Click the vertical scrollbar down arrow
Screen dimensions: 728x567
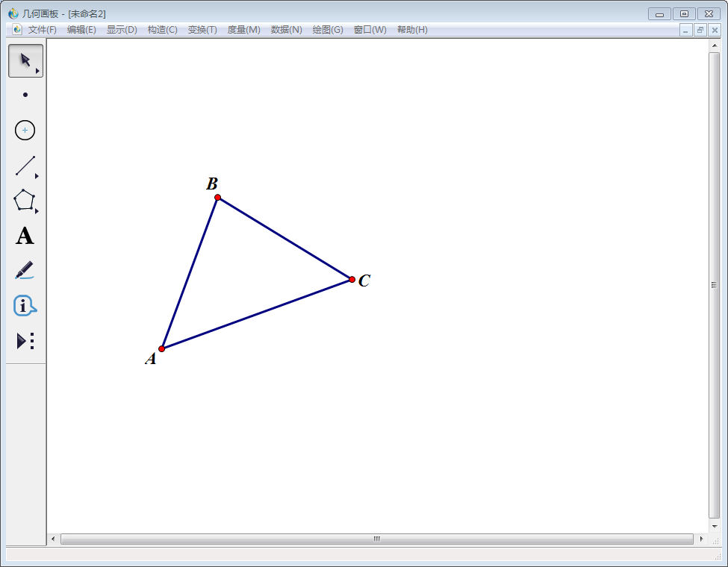[x=714, y=526]
